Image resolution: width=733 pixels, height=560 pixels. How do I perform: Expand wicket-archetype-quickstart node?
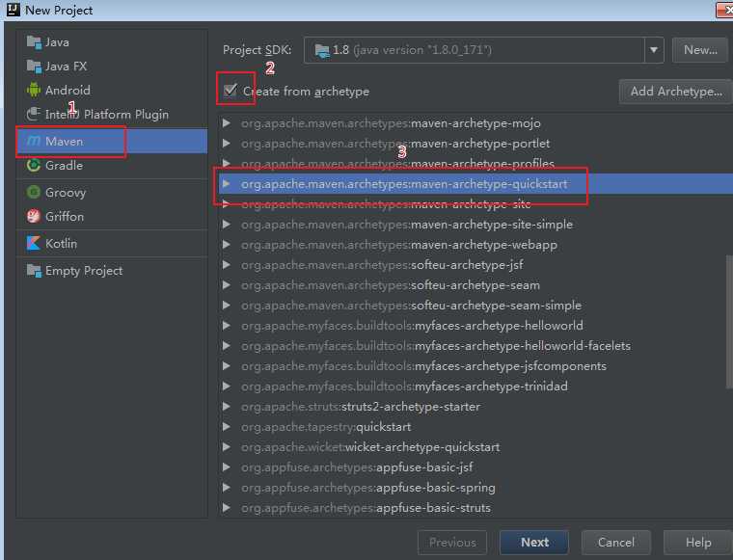[227, 447]
